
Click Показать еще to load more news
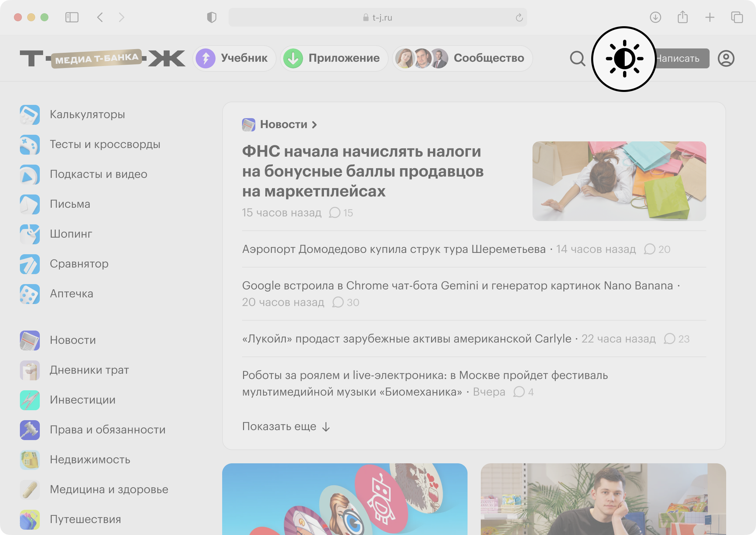coord(286,426)
